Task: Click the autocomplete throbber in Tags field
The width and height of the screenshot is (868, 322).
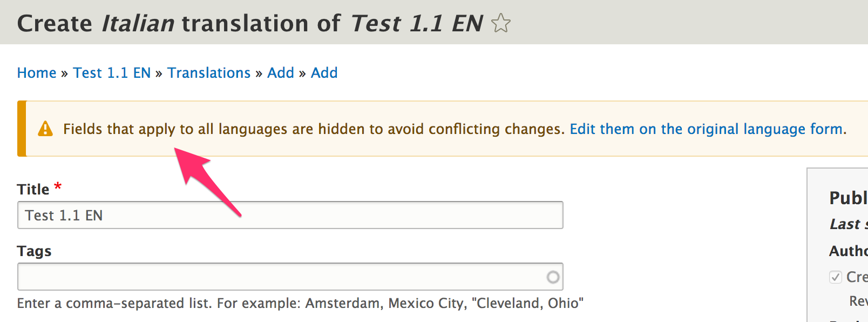Action: 552,277
